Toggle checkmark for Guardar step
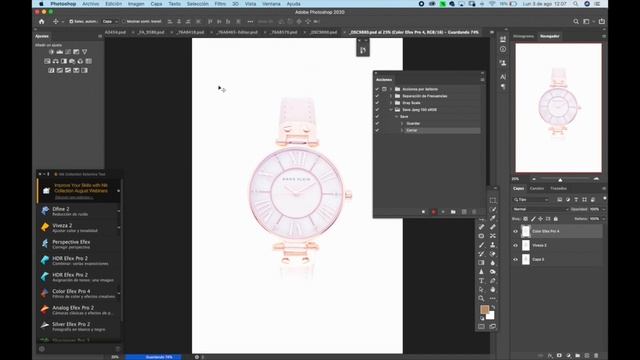 tap(377, 123)
